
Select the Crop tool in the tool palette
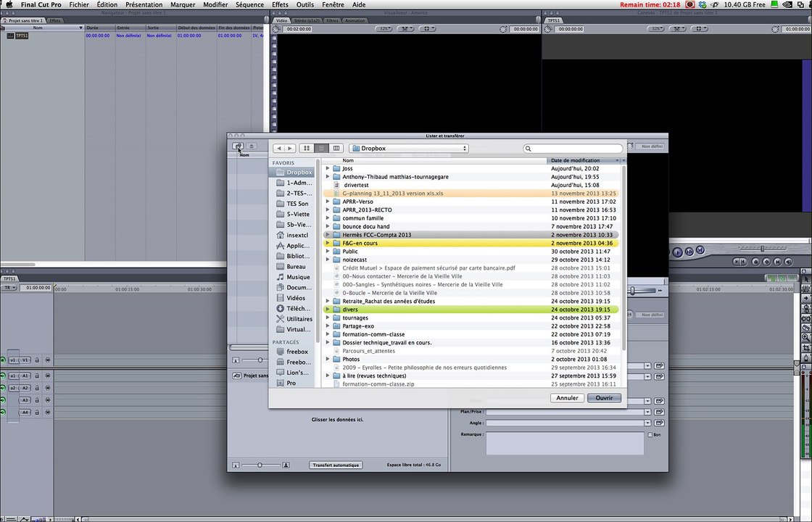pyautogui.click(x=806, y=347)
